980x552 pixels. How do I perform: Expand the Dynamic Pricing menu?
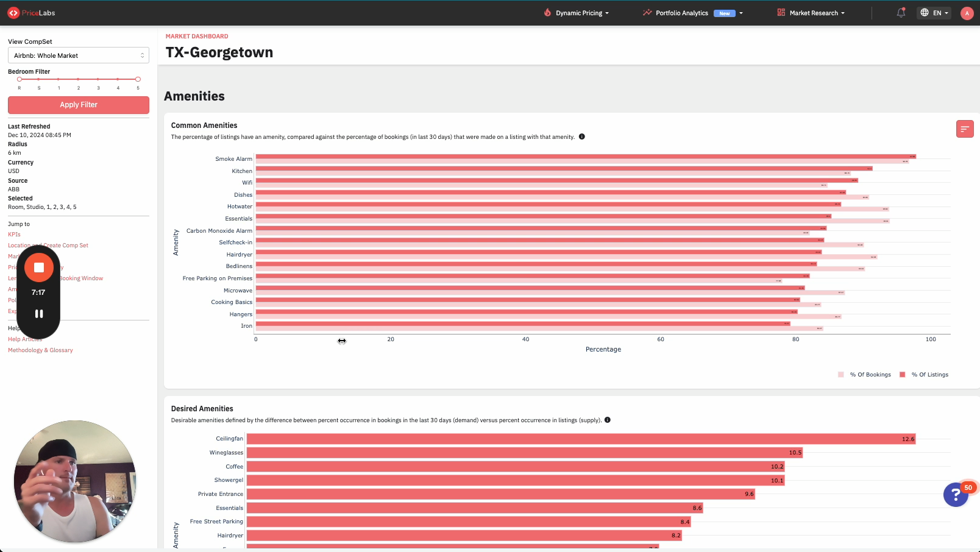(x=577, y=13)
